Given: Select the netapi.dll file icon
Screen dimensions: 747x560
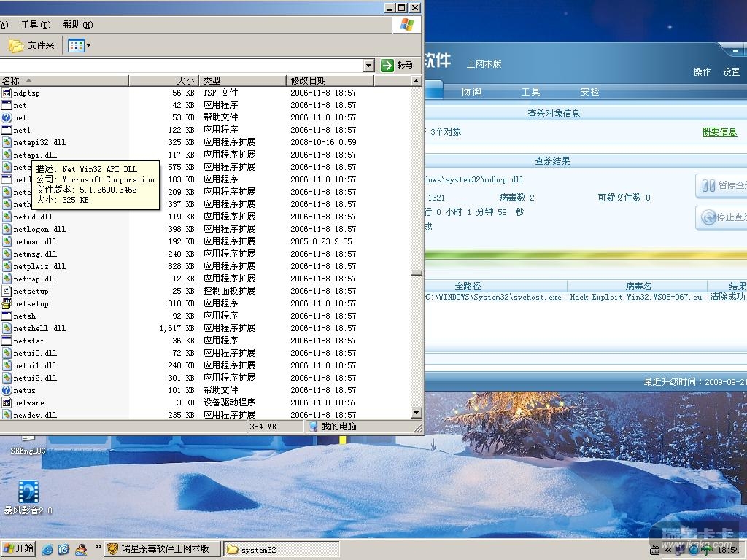Looking at the screenshot, I should click(7, 155).
